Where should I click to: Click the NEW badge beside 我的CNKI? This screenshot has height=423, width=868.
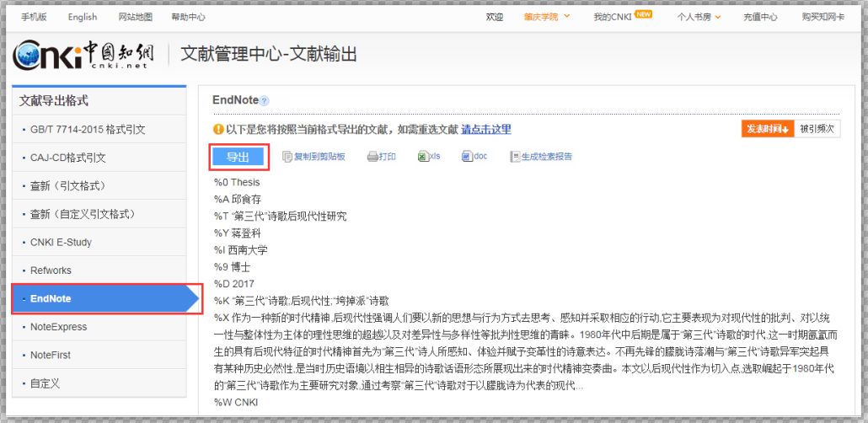pyautogui.click(x=643, y=14)
